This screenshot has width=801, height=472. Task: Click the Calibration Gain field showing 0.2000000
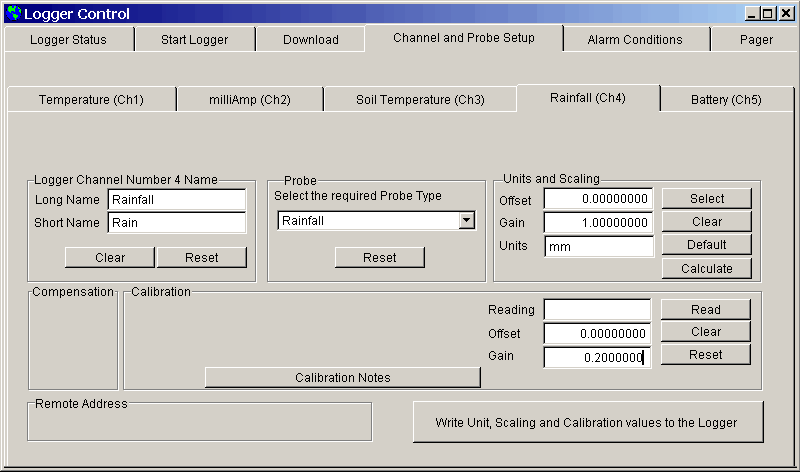(597, 357)
